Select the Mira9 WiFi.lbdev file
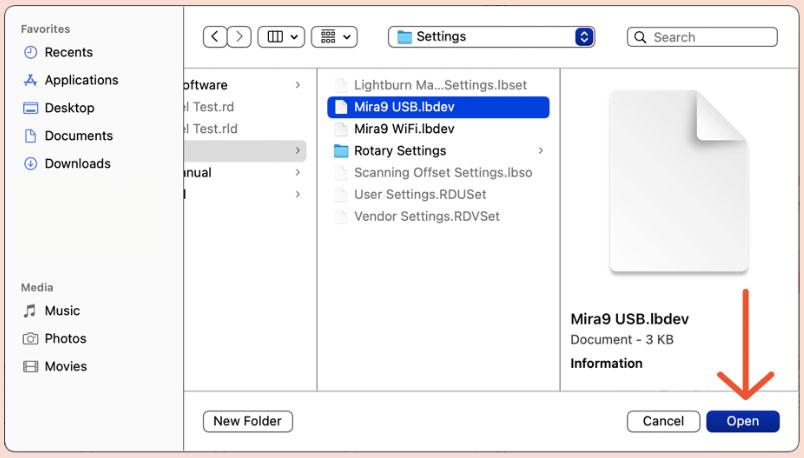The width and height of the screenshot is (804, 458). tap(438, 129)
